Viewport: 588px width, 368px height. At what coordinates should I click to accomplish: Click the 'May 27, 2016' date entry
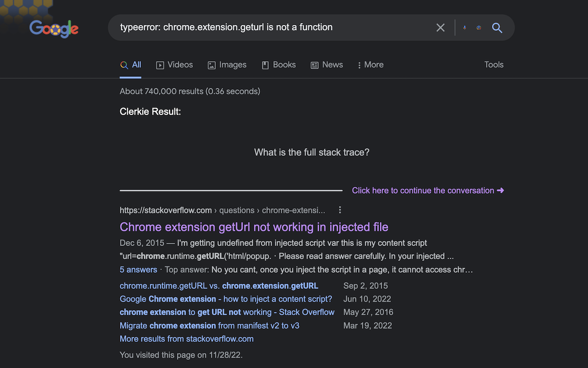(x=368, y=312)
